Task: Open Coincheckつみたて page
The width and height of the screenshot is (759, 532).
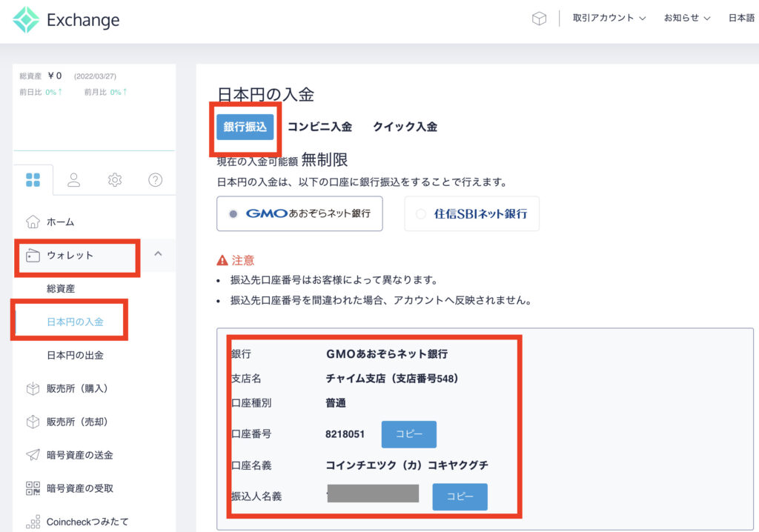Action: [x=87, y=522]
